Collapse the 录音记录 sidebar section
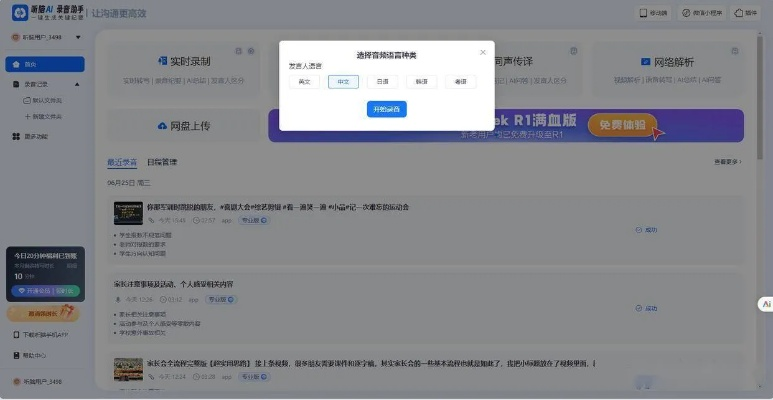This screenshot has height=400, width=773. point(76,84)
